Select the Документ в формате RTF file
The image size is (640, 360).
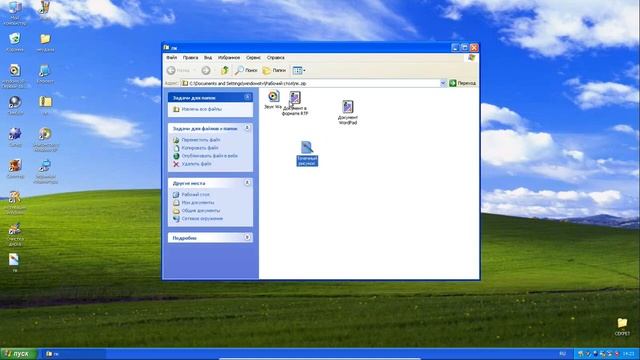(x=295, y=98)
